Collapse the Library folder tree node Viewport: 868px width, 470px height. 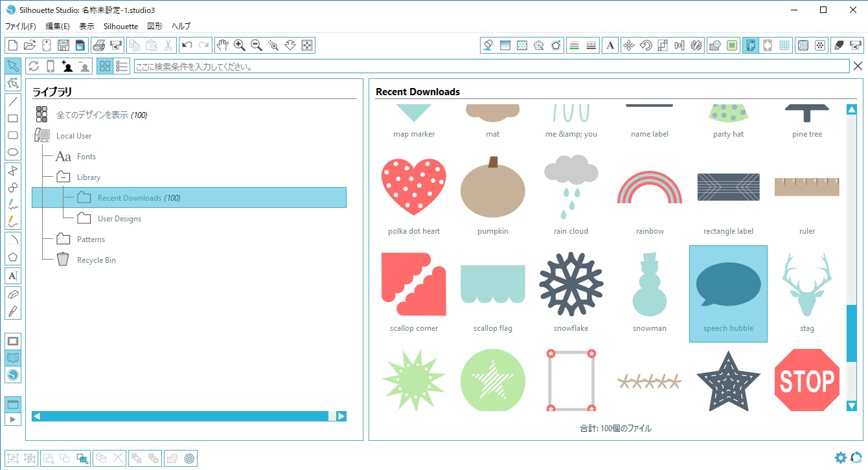[63, 177]
